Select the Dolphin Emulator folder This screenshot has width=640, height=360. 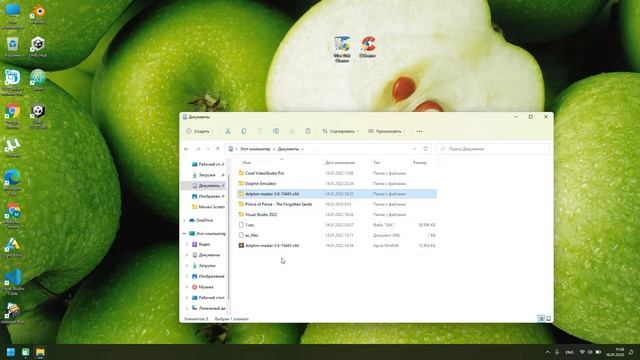click(x=337, y=184)
